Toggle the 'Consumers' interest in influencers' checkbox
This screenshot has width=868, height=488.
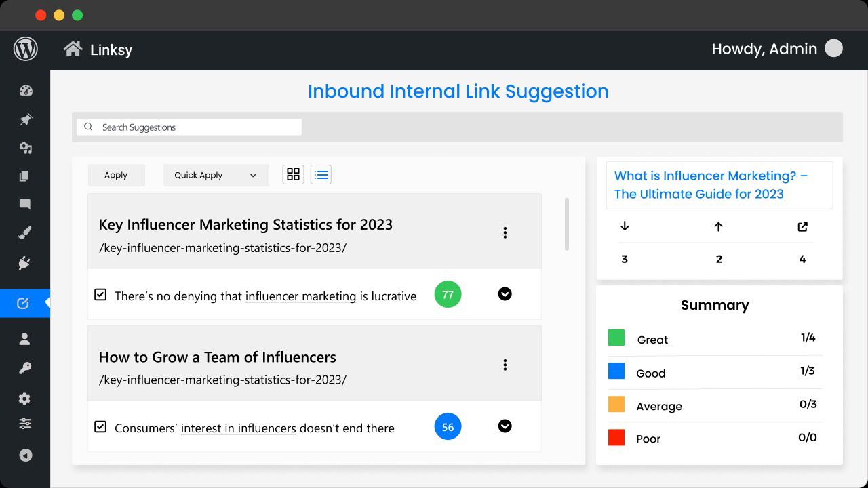100,427
